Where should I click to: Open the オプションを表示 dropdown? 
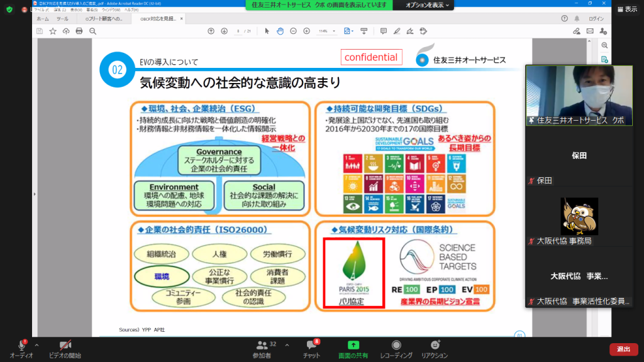point(427,5)
